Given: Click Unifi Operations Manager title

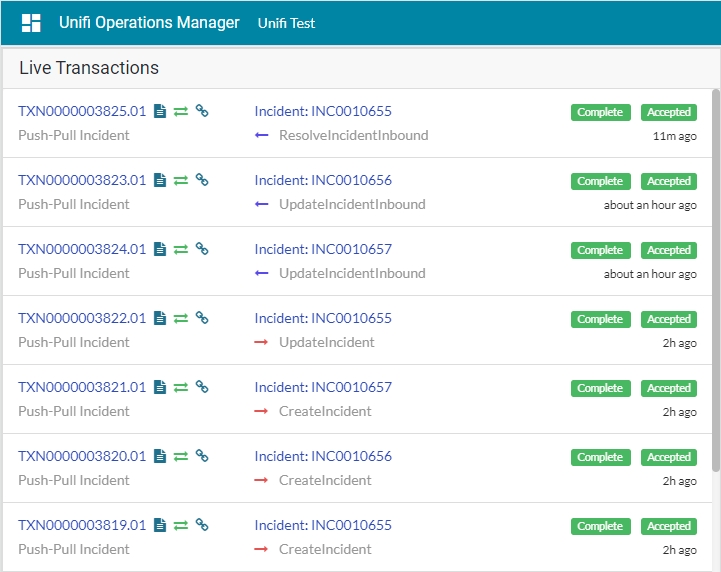Looking at the screenshot, I should pyautogui.click(x=149, y=23).
